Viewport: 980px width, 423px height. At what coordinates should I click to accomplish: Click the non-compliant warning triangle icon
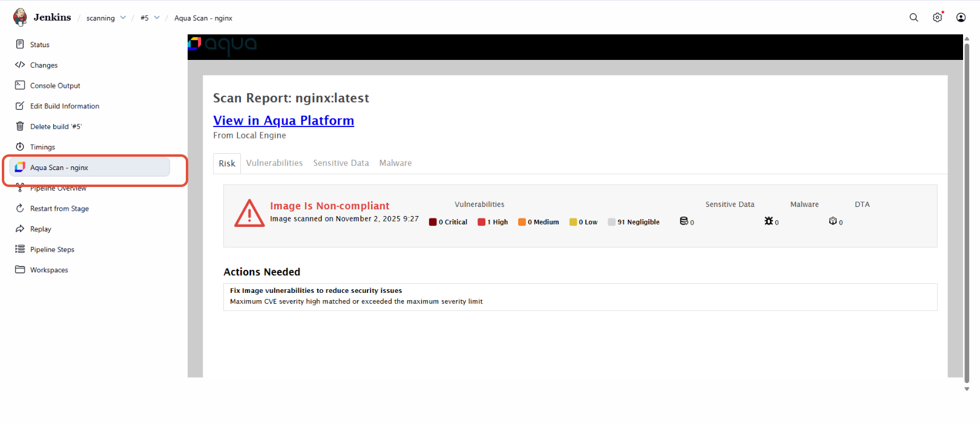[x=249, y=213]
